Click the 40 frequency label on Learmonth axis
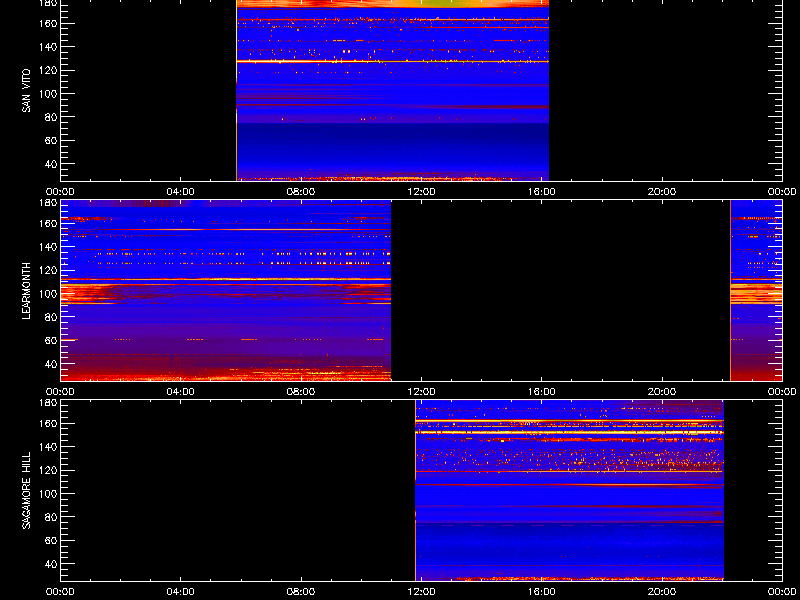 [x=52, y=364]
